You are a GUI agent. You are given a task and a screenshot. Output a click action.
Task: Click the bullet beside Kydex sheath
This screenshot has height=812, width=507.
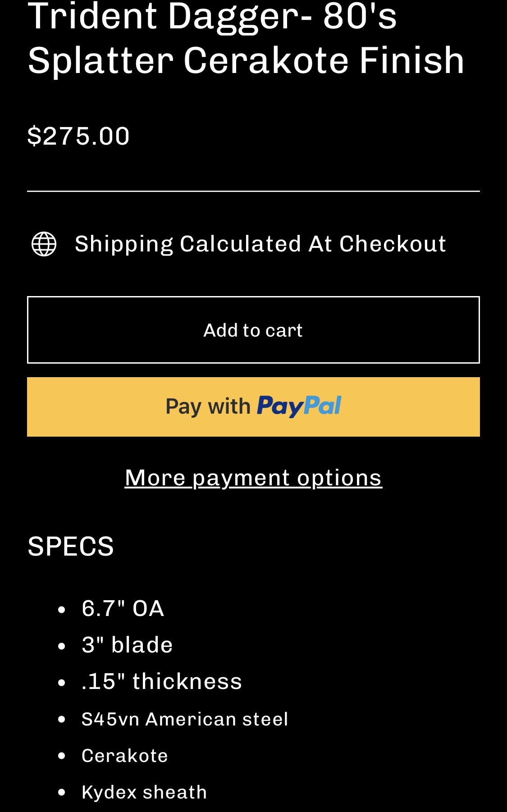click(62, 793)
